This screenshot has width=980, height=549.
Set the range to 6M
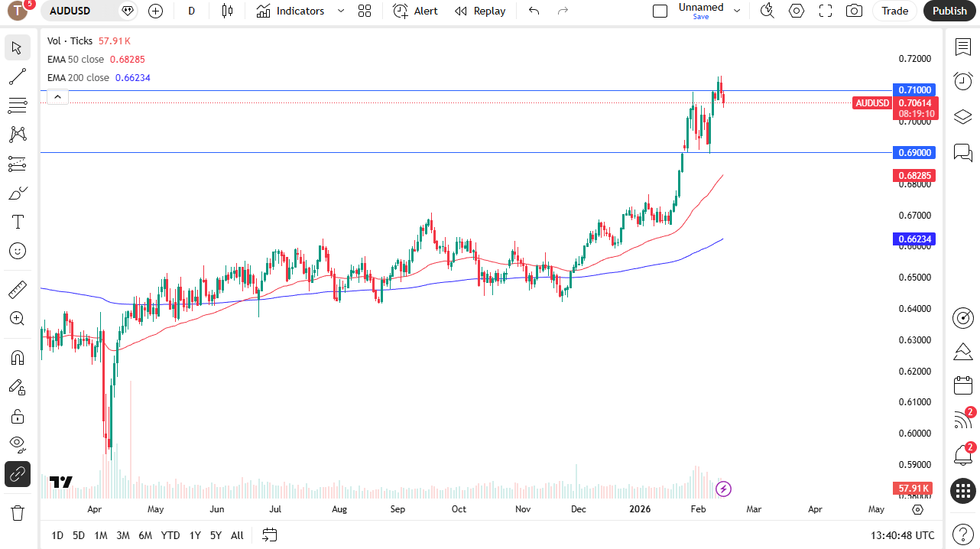pos(145,535)
